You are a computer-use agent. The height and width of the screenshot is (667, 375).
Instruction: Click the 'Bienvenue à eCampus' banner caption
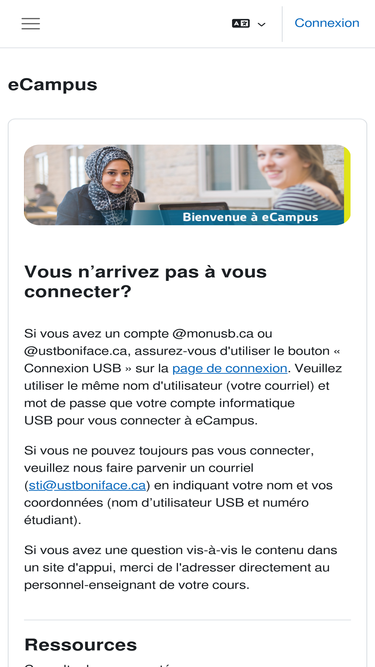point(250,217)
